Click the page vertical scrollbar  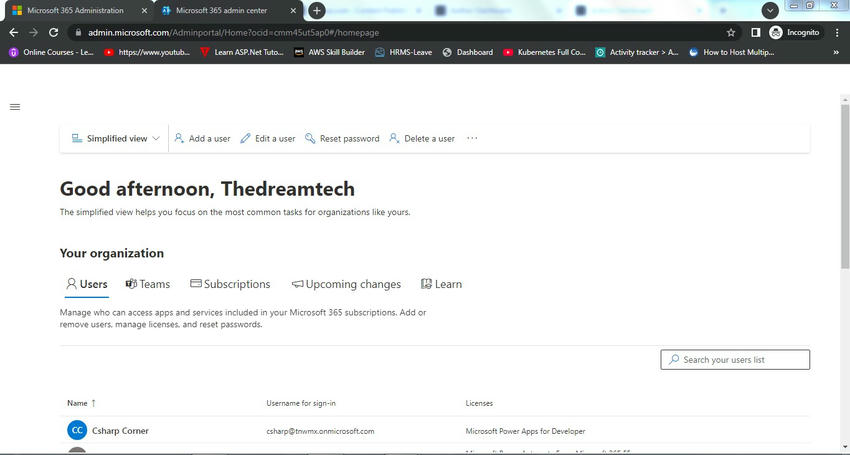coord(845,187)
